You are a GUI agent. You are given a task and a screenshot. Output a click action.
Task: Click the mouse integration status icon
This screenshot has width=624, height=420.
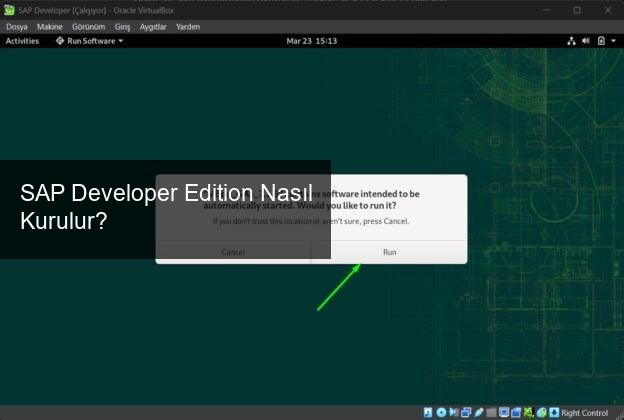(541, 412)
